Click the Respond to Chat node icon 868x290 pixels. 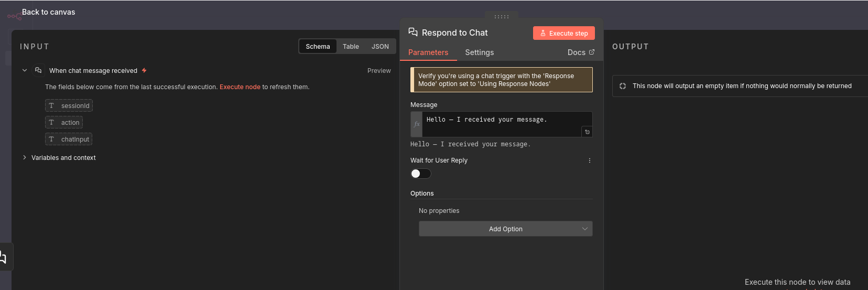(x=413, y=33)
